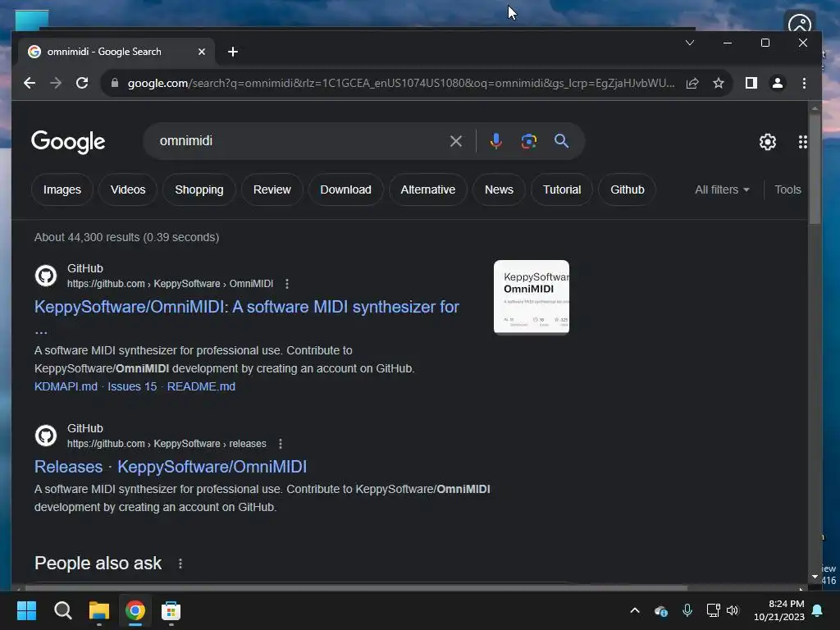The width and height of the screenshot is (840, 630).
Task: Open People also ask options menu
Action: coord(180,564)
